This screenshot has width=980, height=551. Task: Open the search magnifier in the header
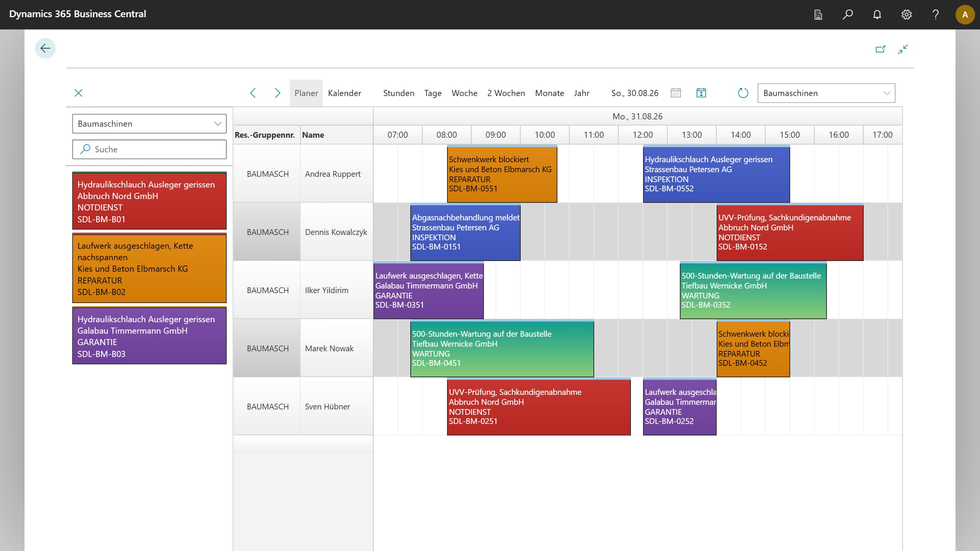848,15
